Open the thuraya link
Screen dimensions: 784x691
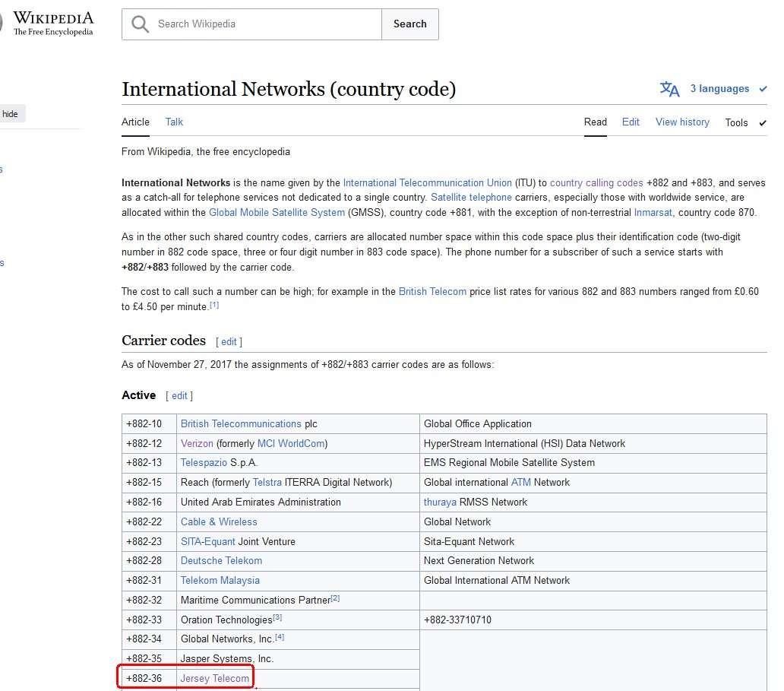[440, 502]
